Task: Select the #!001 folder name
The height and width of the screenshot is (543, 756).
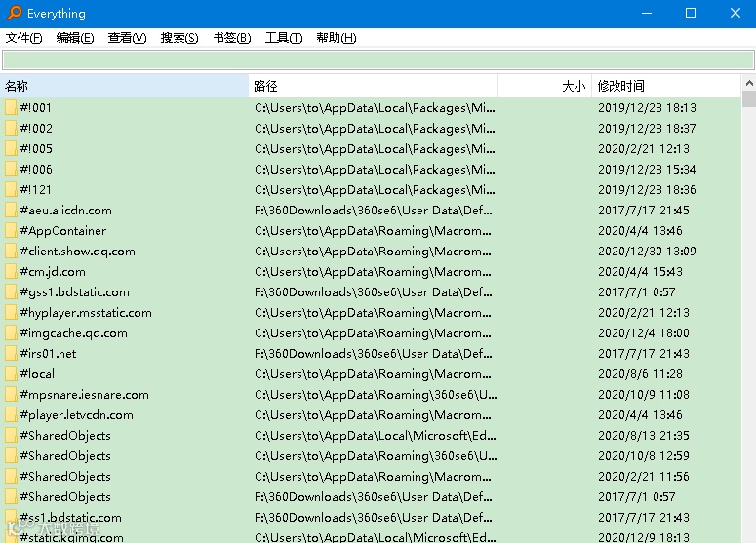Action: (x=36, y=107)
